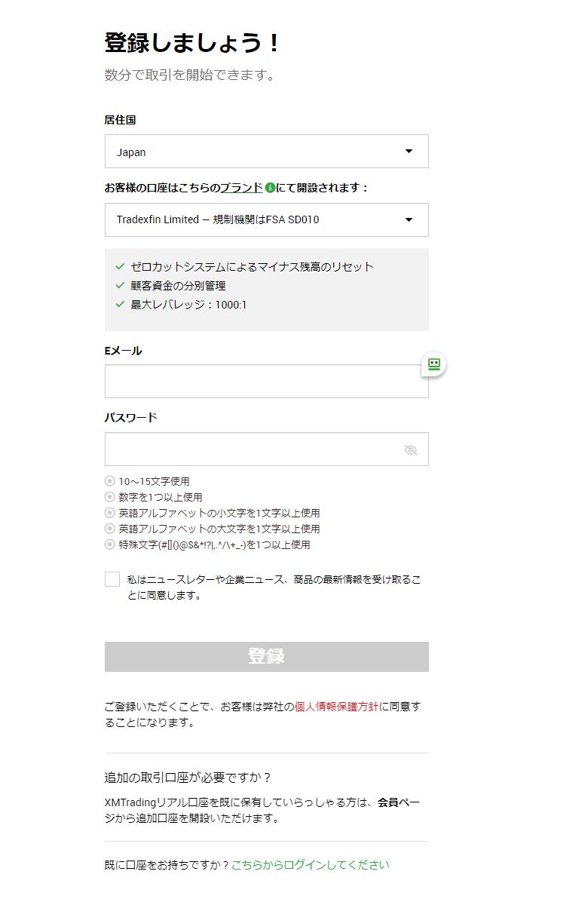Check the newsletter consent checkbox
Viewport: 588px width, 905px height.
[112, 579]
